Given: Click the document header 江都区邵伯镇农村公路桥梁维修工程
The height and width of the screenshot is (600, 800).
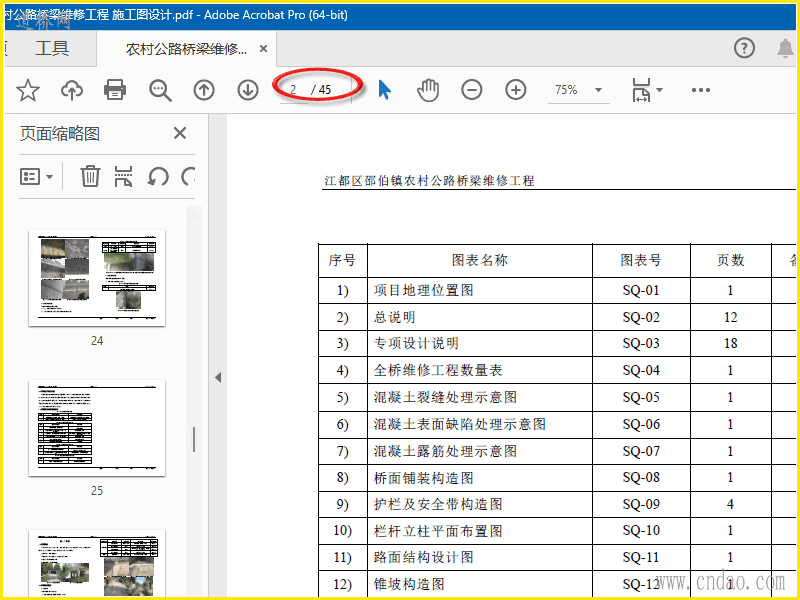Looking at the screenshot, I should [429, 181].
